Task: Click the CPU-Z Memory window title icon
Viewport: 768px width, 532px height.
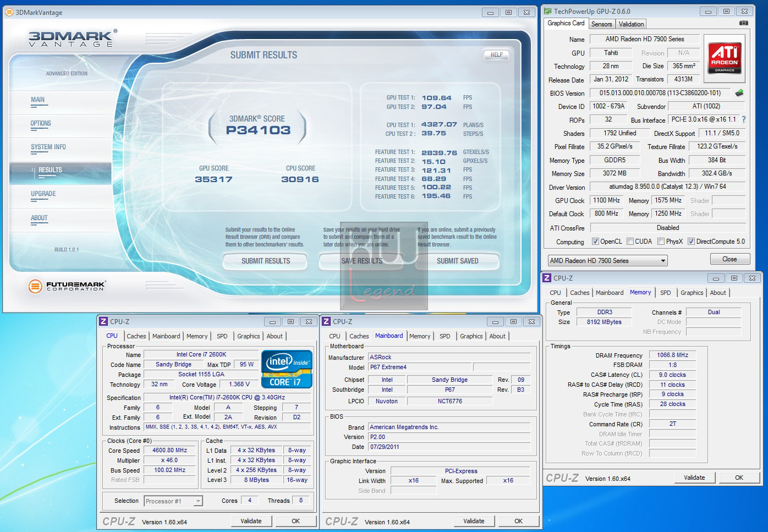Action: [547, 278]
